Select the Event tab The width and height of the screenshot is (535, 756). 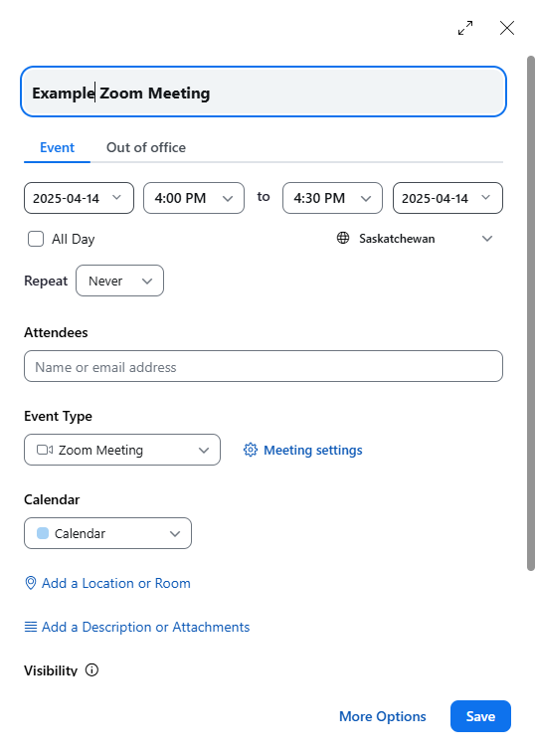point(57,147)
